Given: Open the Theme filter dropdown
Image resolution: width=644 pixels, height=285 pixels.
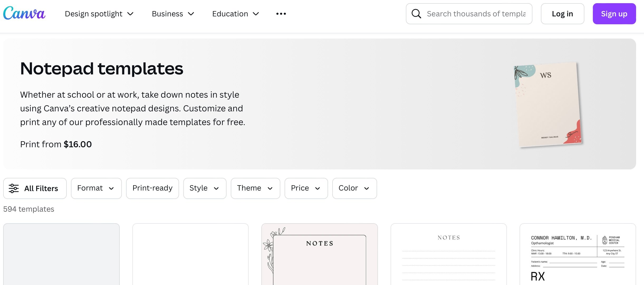Looking at the screenshot, I should point(255,188).
